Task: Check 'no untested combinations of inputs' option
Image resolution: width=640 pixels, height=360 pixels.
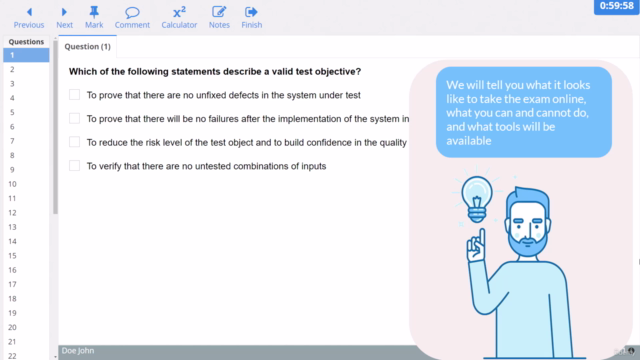Action: pyautogui.click(x=74, y=166)
